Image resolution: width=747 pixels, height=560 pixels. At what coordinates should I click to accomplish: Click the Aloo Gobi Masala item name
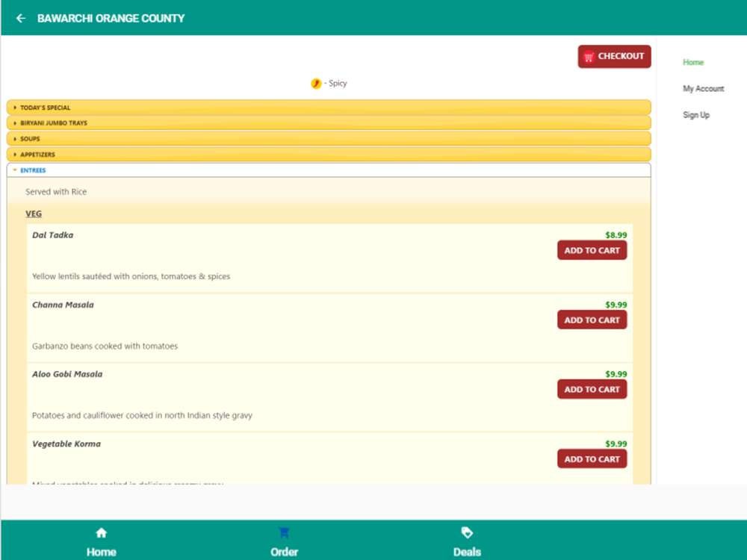point(67,374)
